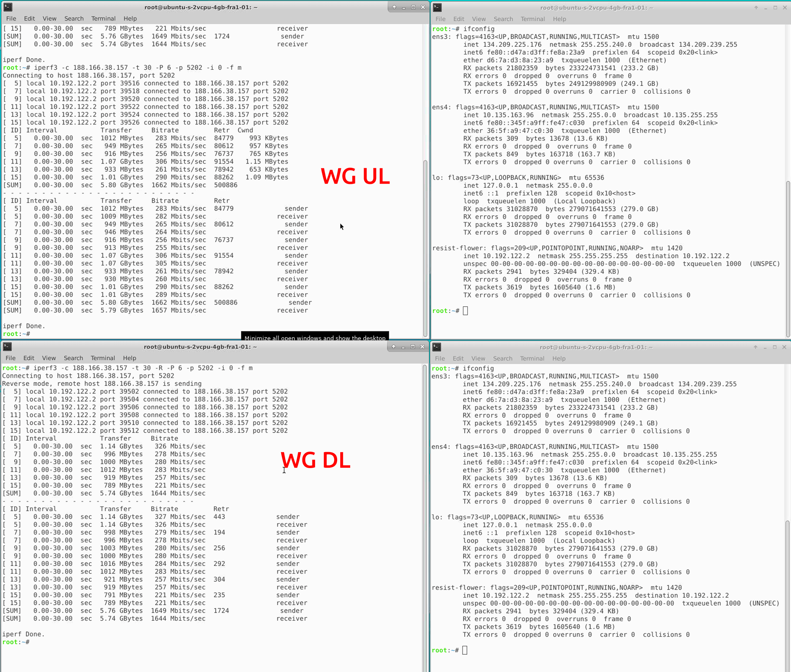Open Terminal menu in upper ifconfig terminal

pyautogui.click(x=533, y=19)
